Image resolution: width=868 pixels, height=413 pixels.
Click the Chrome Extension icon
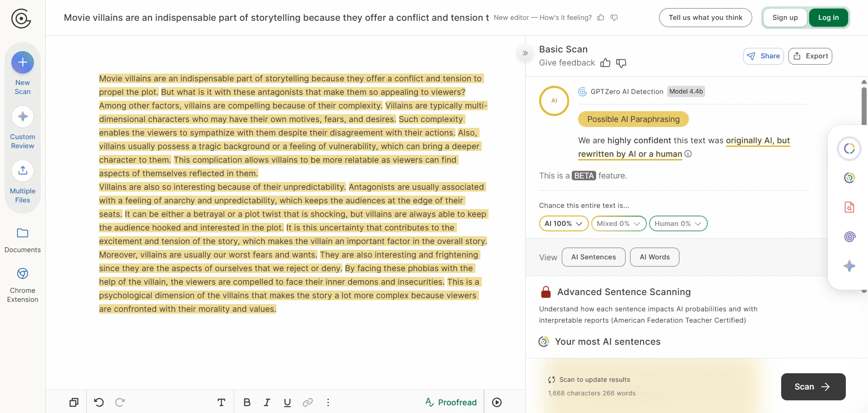point(23,274)
